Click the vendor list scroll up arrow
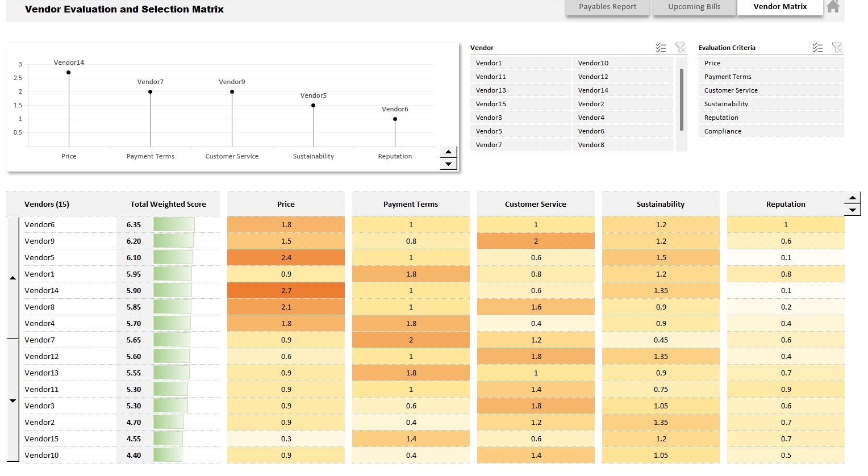 12,278
